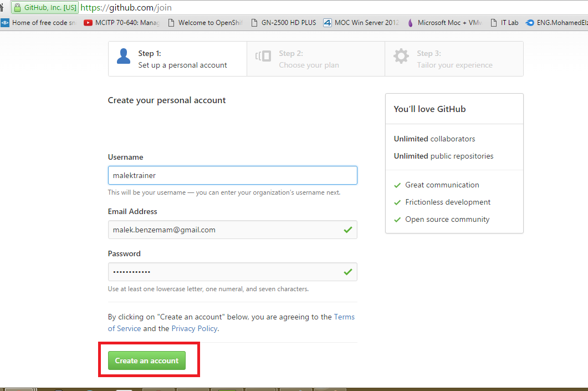Open the IT Lab bookmark
The height and width of the screenshot is (391, 588).
click(x=504, y=23)
